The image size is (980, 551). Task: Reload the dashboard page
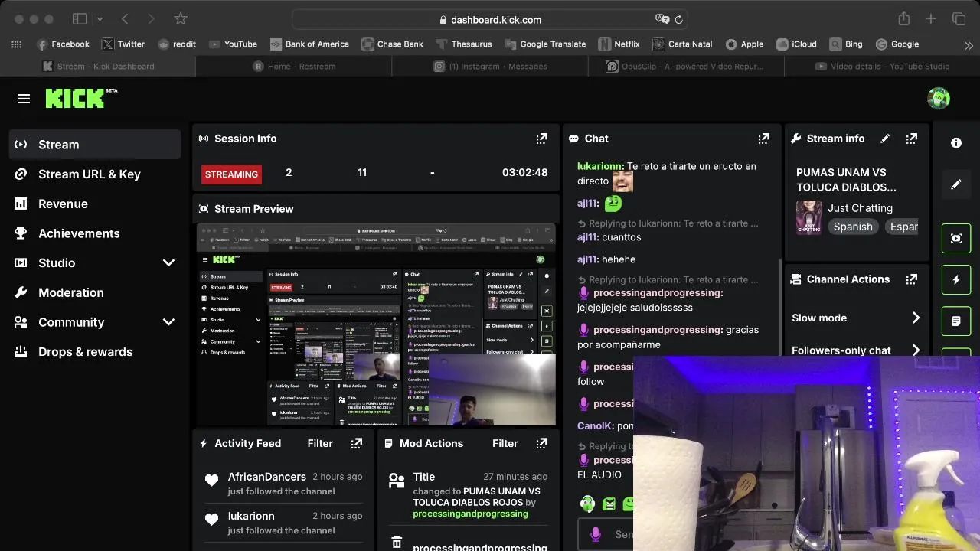(x=679, y=20)
